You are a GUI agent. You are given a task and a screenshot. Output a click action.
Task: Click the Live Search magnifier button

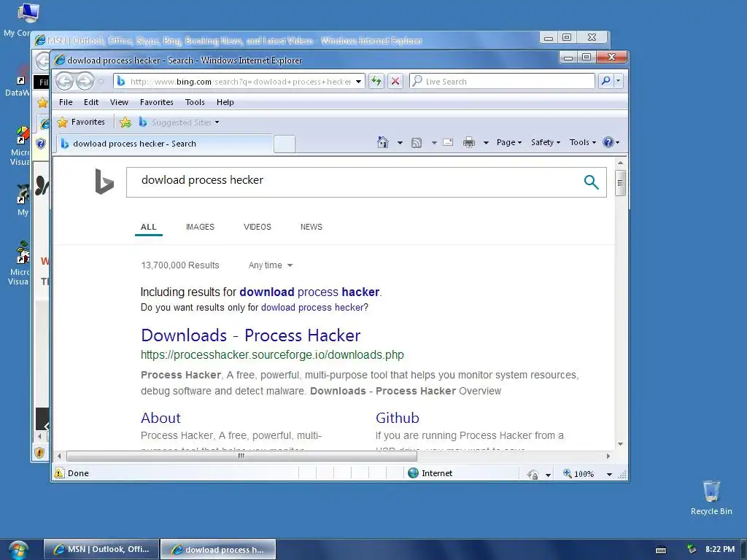605,81
